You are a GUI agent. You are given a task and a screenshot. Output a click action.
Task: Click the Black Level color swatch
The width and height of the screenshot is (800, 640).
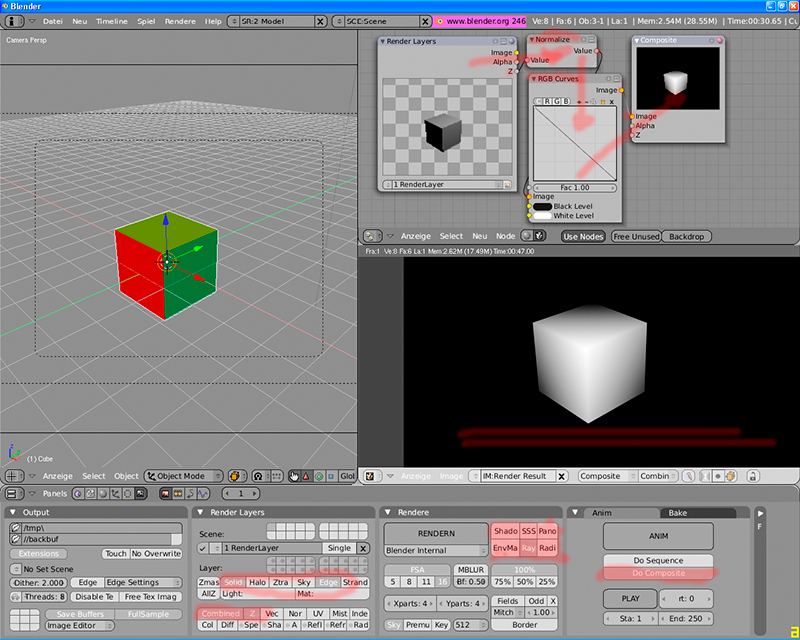542,206
